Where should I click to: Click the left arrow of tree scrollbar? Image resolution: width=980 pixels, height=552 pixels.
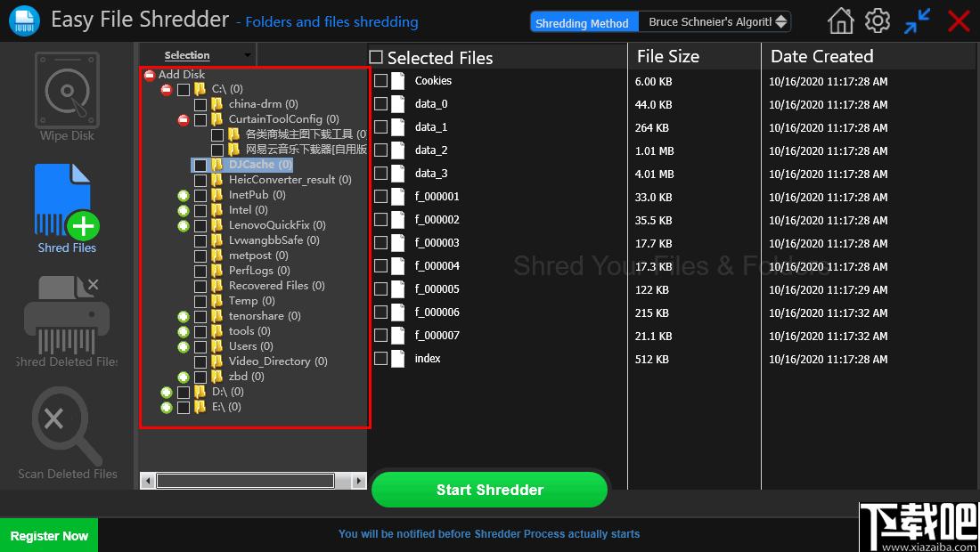click(x=148, y=481)
